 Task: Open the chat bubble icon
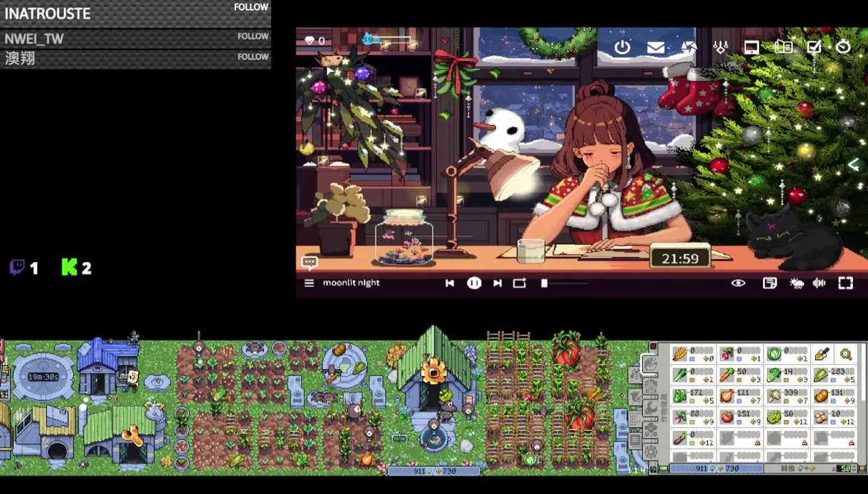[309, 262]
